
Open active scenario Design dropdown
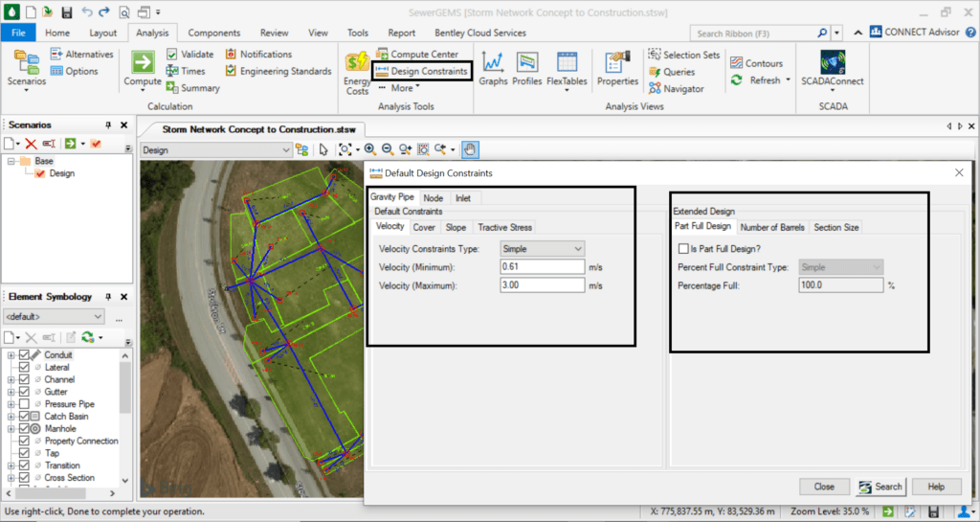215,150
